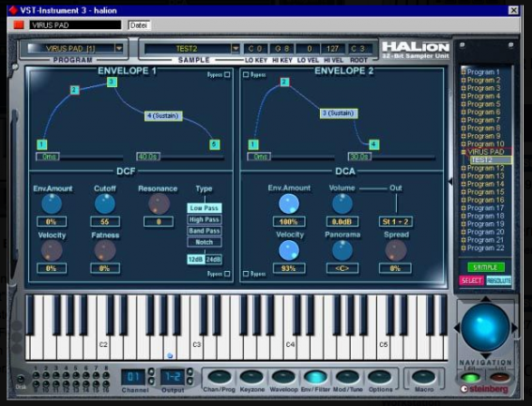Click the green Navigation Edit button
Image resolution: width=532 pixels, height=406 pixels.
tap(470, 377)
